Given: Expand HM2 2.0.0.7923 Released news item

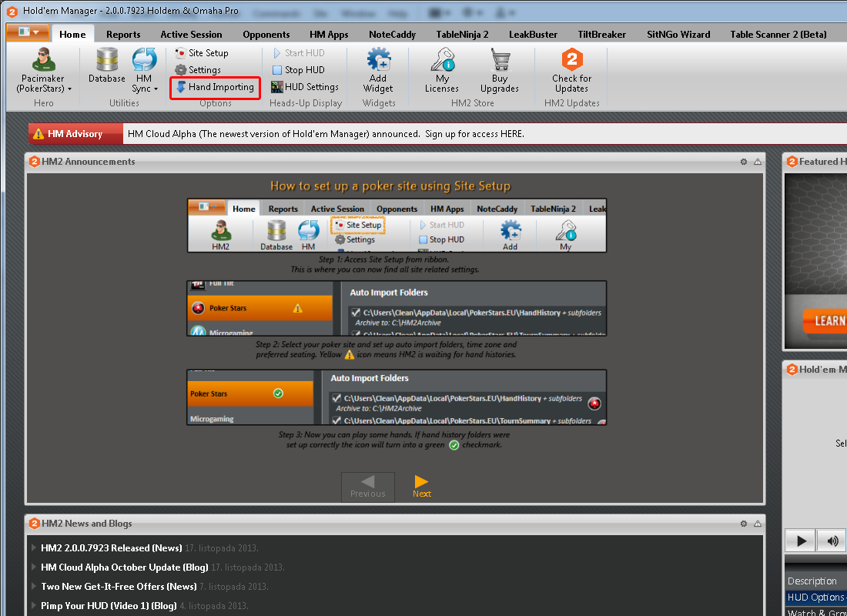Looking at the screenshot, I should tap(111, 548).
